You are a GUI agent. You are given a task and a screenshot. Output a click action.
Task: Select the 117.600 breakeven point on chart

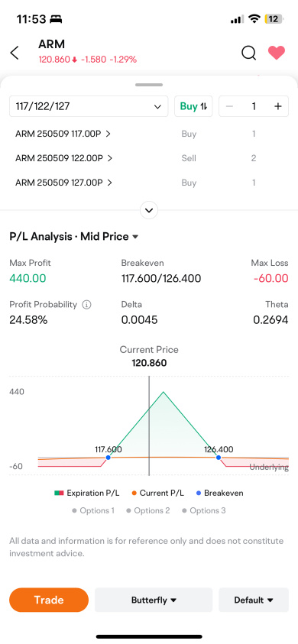tap(108, 457)
